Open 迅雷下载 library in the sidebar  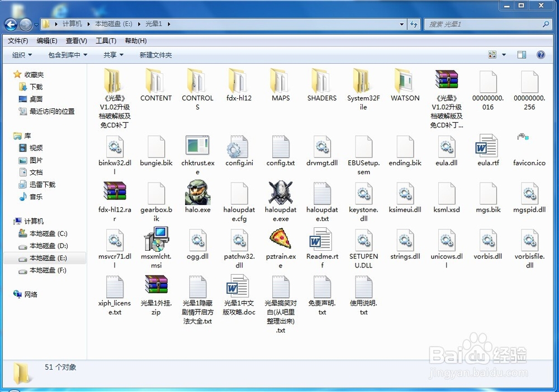coord(42,184)
